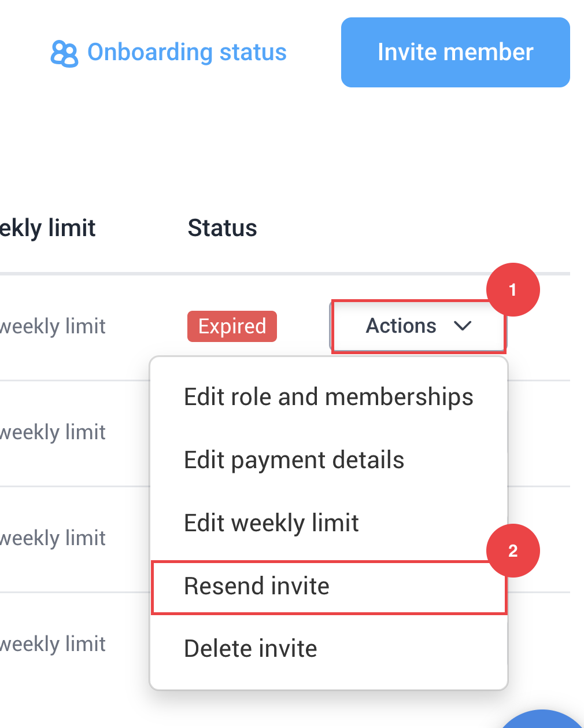This screenshot has height=728, width=584.
Task: Select the Edit weekly limit option
Action: point(271,523)
